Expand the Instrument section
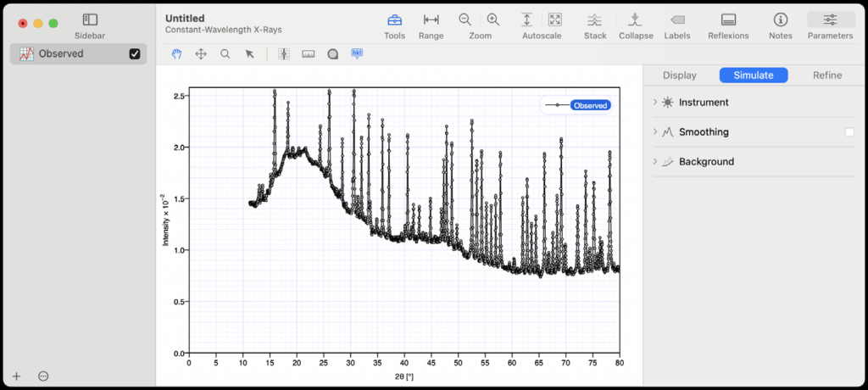The height and width of the screenshot is (390, 868). point(656,103)
